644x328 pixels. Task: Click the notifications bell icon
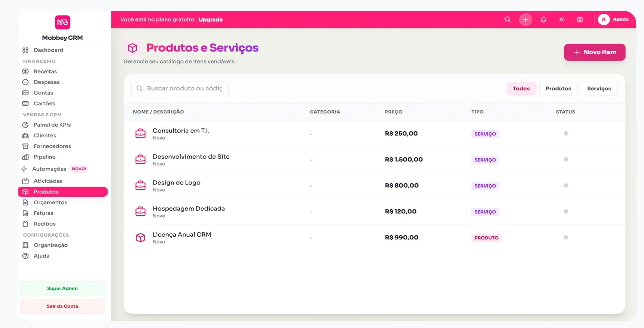(544, 19)
